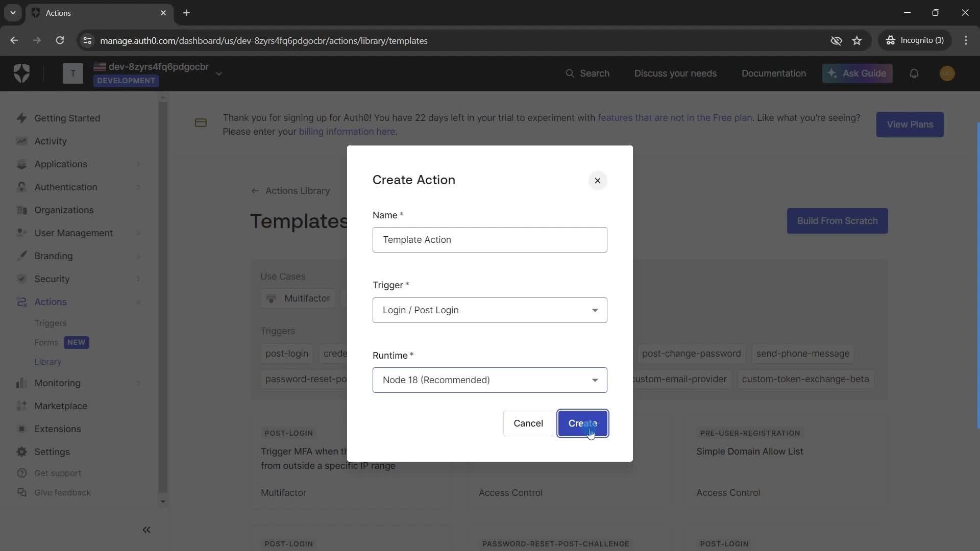Open the browser three-dot menu
Screen dimensions: 980x551
point(966,40)
